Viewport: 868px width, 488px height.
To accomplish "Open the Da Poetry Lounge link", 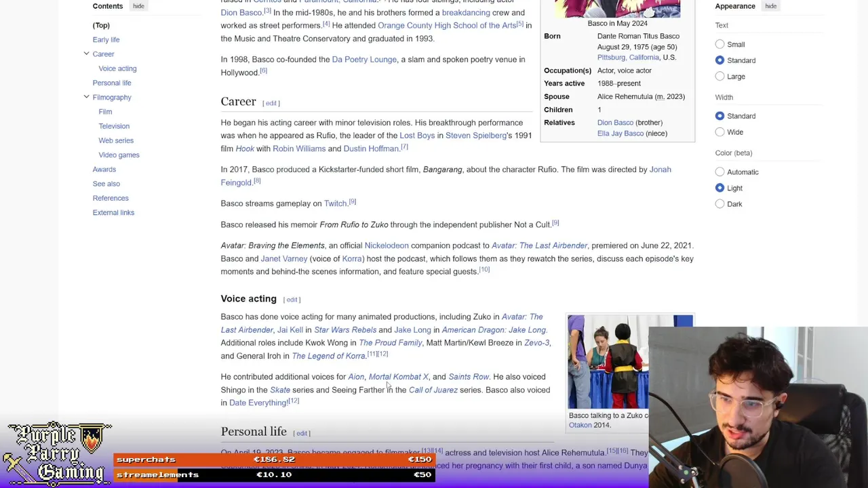I will 364,60.
